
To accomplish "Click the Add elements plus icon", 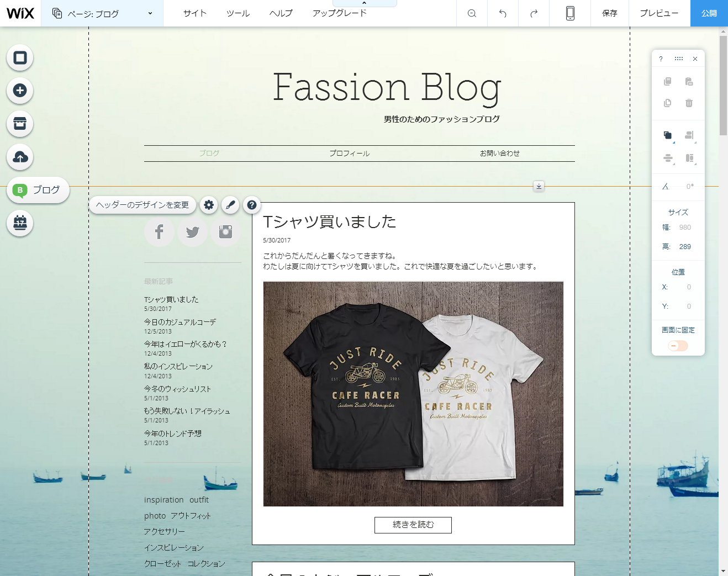I will [x=20, y=91].
